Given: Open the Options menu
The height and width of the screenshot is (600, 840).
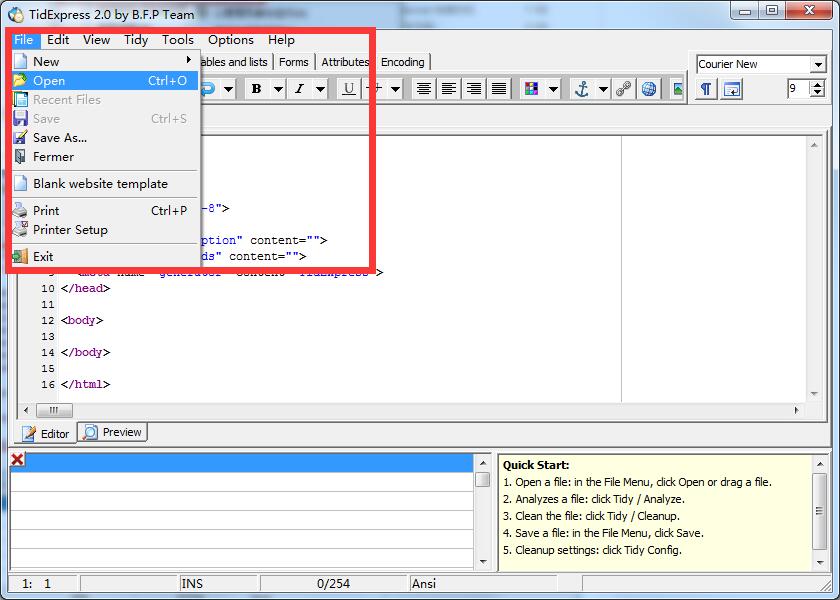Looking at the screenshot, I should pos(231,40).
